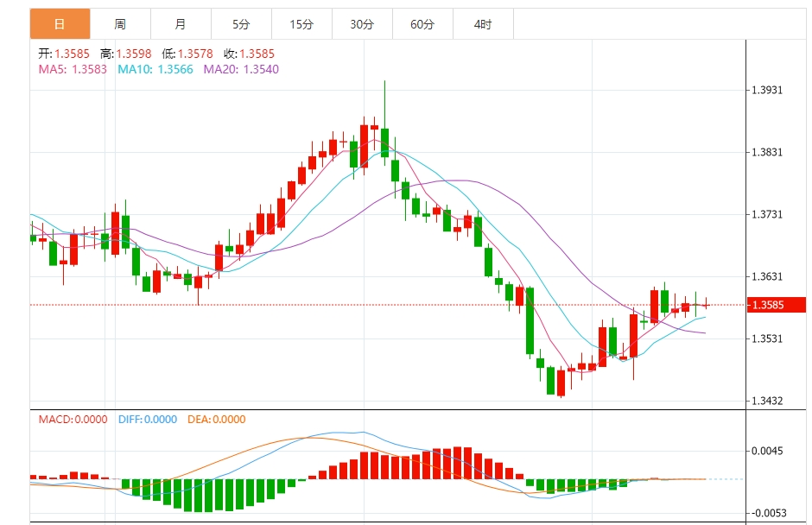Screen dimensions: 812x525
Task: Switch to the 周 weekly tab
Action: pyautogui.click(x=120, y=24)
